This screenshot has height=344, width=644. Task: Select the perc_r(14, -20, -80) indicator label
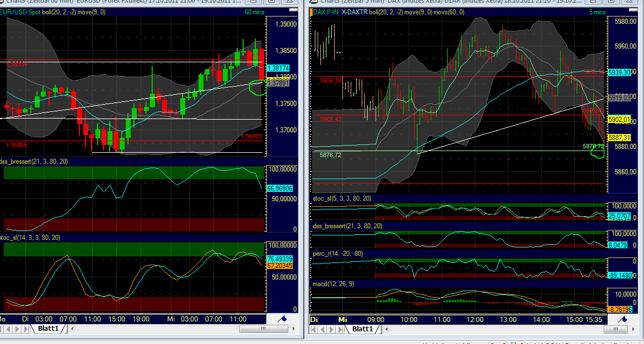pos(342,254)
